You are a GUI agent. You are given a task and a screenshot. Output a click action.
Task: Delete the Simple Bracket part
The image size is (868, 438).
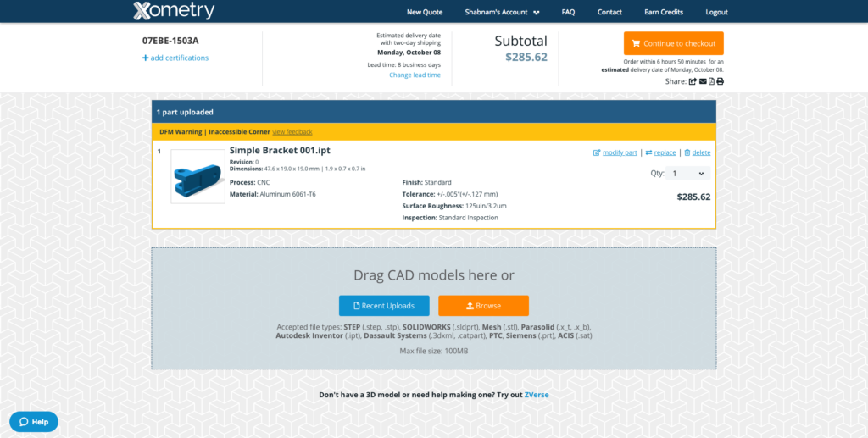pyautogui.click(x=697, y=152)
